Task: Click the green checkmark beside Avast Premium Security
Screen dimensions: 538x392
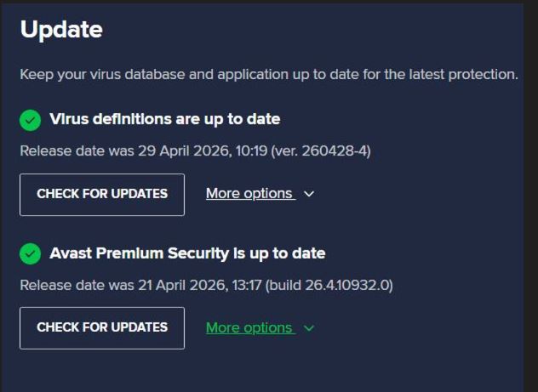Action: [30, 253]
